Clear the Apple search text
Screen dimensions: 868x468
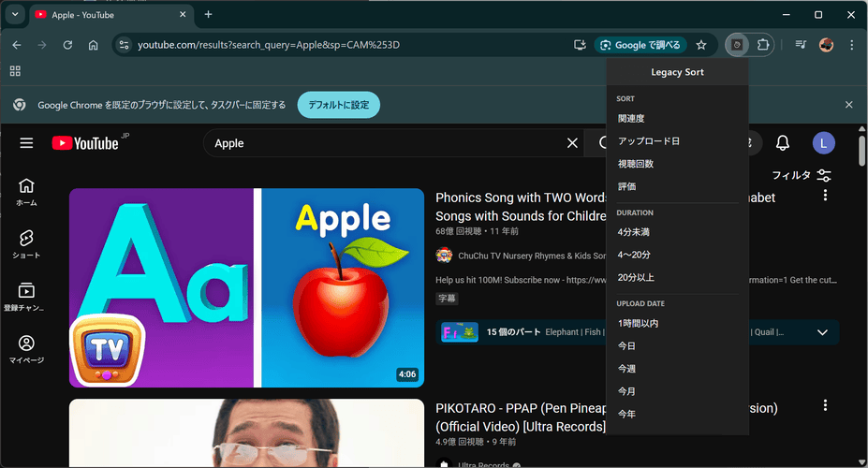coord(572,143)
